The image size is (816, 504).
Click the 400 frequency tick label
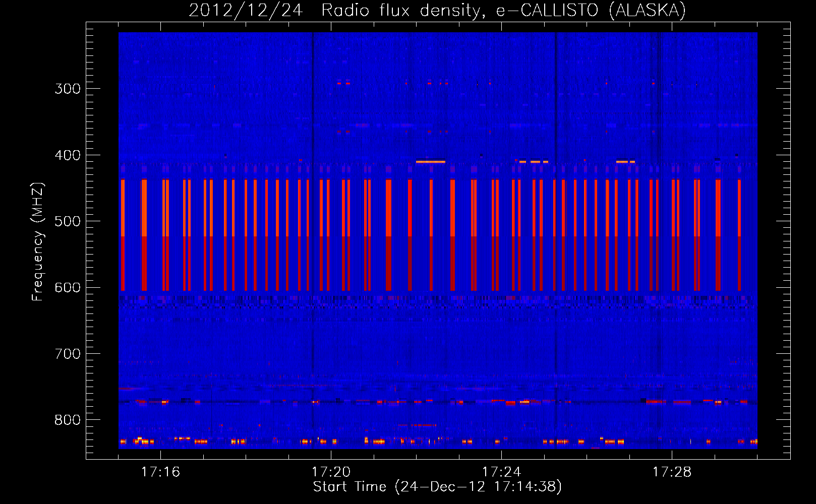(68, 155)
